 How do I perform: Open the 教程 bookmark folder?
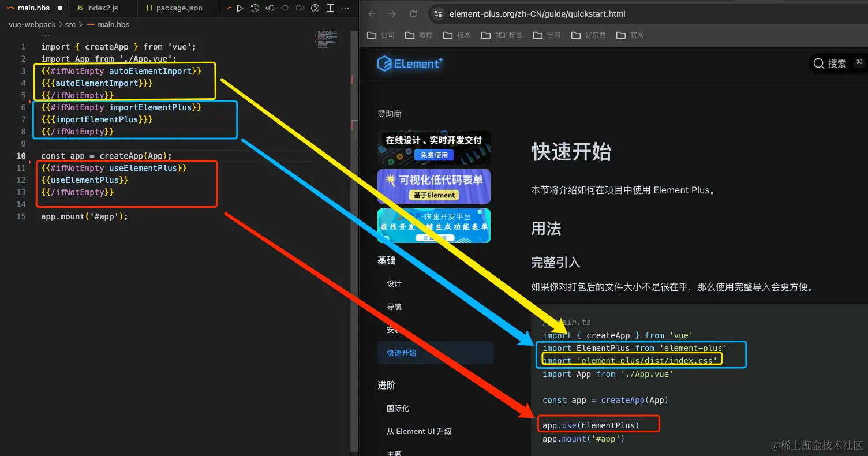419,35
